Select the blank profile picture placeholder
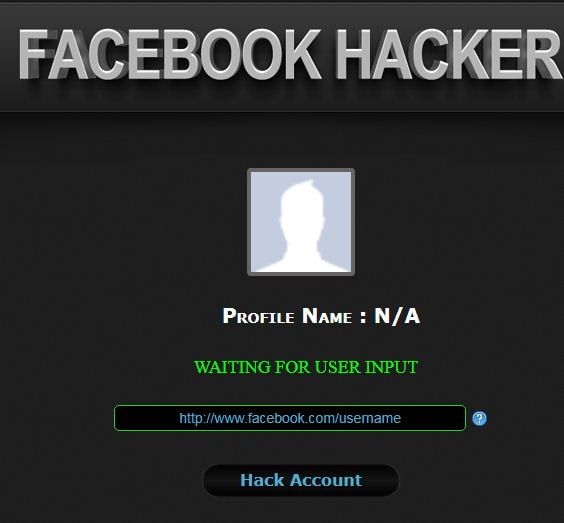The height and width of the screenshot is (523, 564). [301, 222]
